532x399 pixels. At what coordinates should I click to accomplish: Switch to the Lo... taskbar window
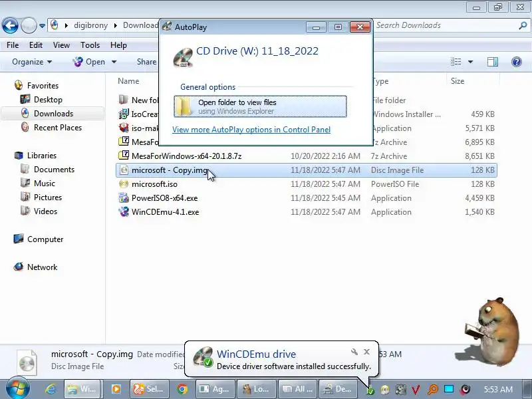(x=256, y=389)
